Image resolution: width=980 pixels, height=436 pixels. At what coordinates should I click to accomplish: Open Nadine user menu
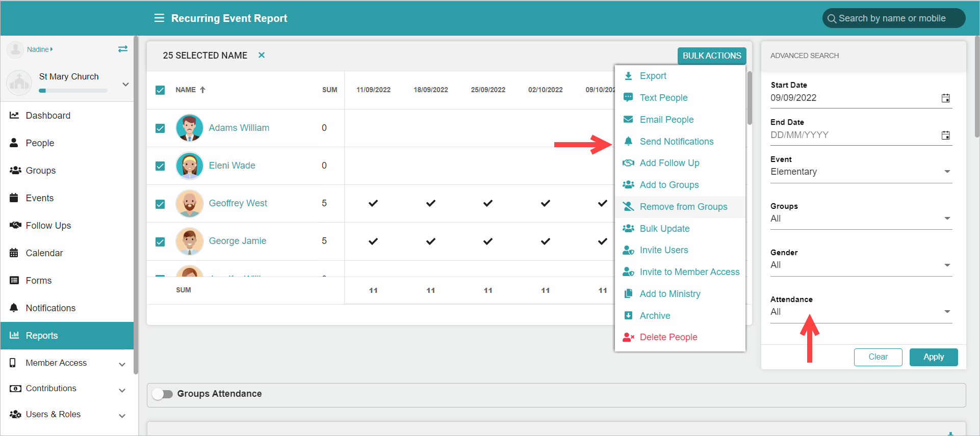coord(40,49)
